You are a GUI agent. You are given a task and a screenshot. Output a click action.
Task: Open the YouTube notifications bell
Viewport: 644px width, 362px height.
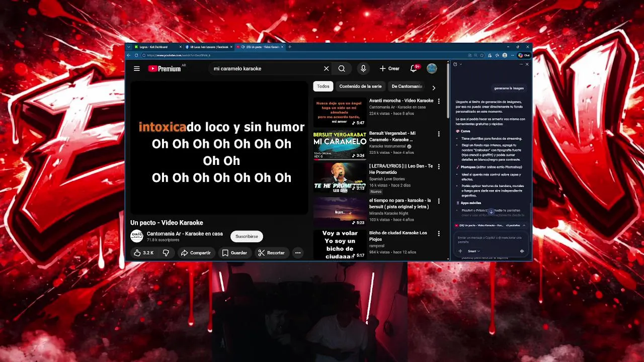(x=414, y=68)
